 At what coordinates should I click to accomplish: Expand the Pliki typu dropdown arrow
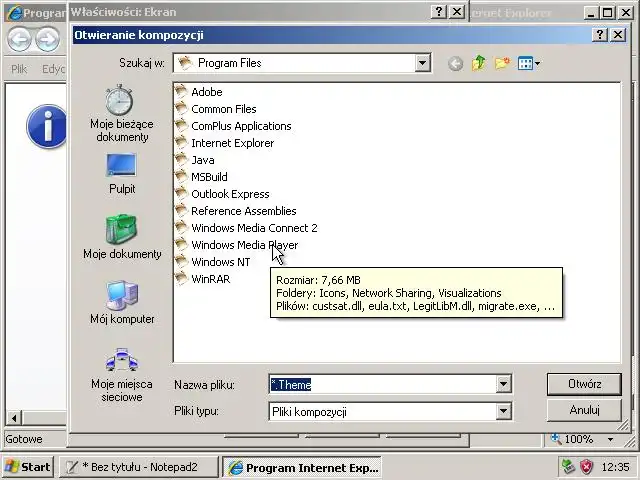click(x=503, y=411)
